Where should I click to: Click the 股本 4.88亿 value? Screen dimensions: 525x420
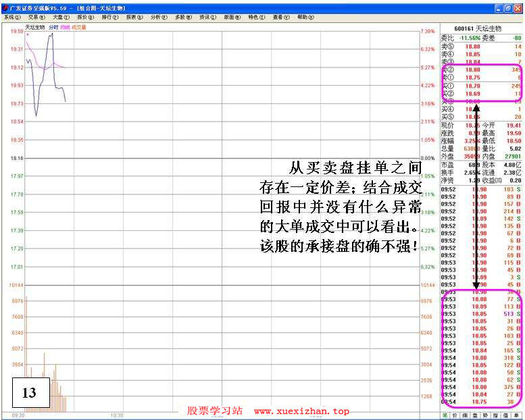point(513,165)
